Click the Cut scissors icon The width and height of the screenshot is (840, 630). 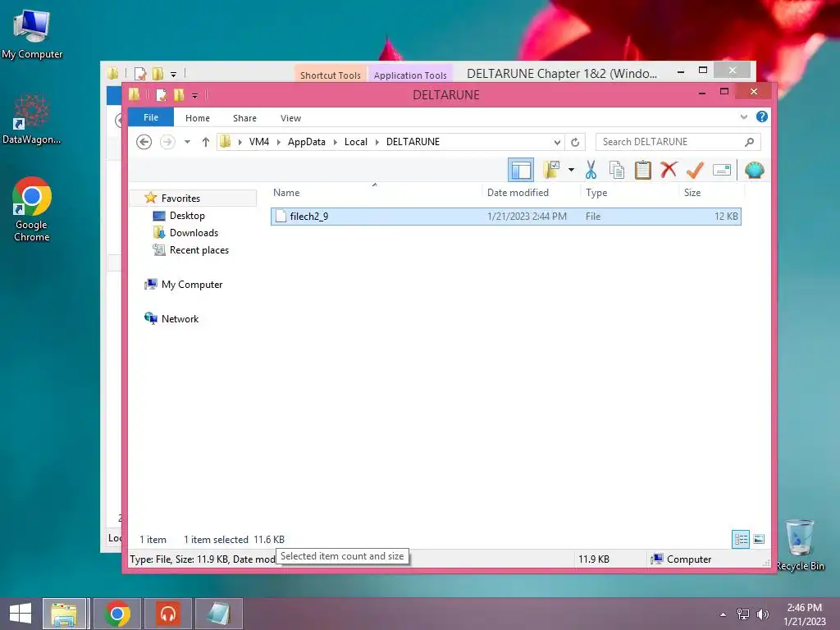click(591, 171)
